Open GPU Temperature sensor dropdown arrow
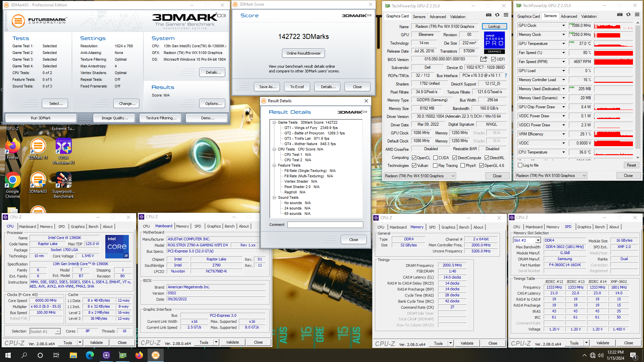 (x=563, y=44)
